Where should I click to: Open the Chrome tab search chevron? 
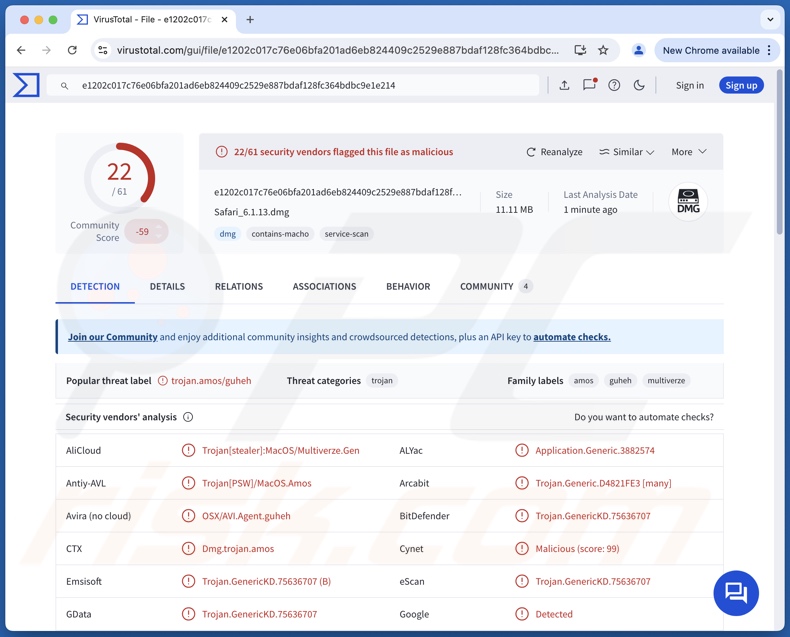770,19
